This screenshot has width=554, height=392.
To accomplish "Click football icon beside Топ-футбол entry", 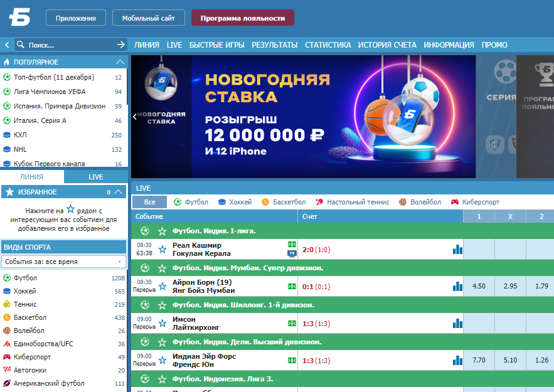I will pyautogui.click(x=7, y=77).
